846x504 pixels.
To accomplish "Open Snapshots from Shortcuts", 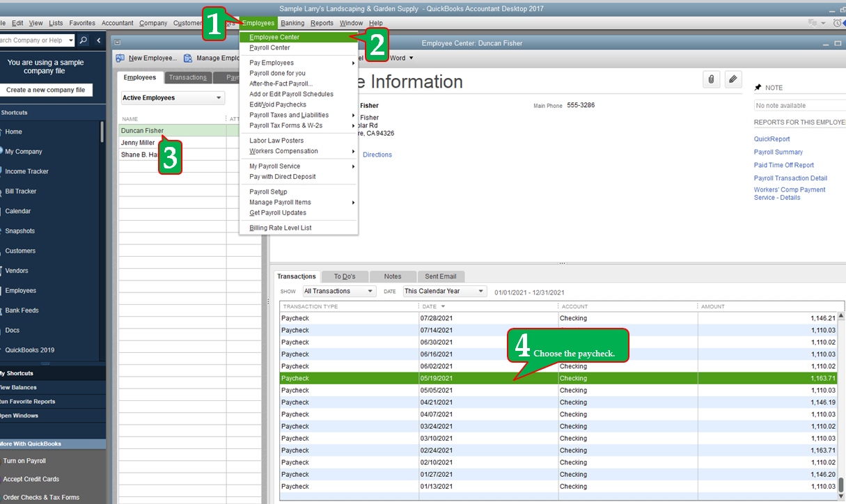I will tap(19, 231).
